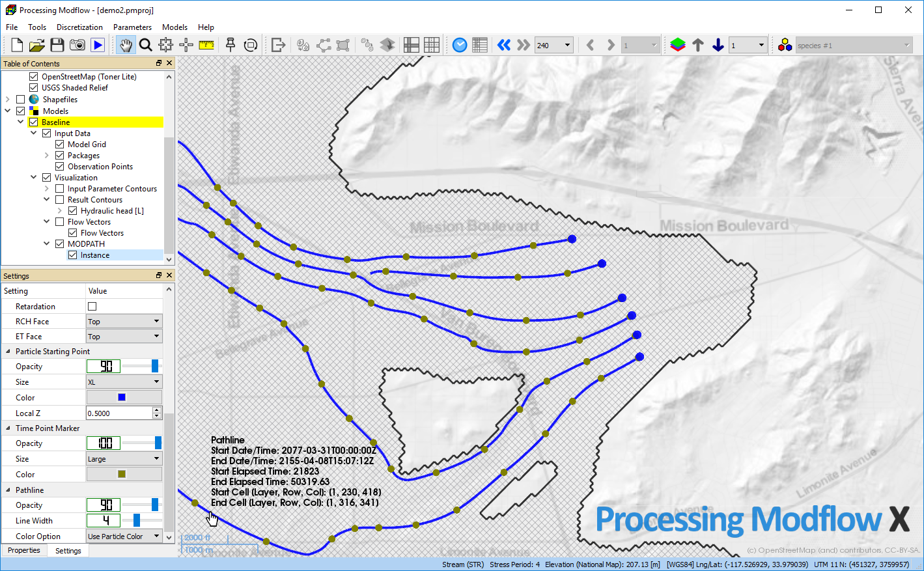Go to next time step with double-right arrows
The image size is (924, 571).
524,45
